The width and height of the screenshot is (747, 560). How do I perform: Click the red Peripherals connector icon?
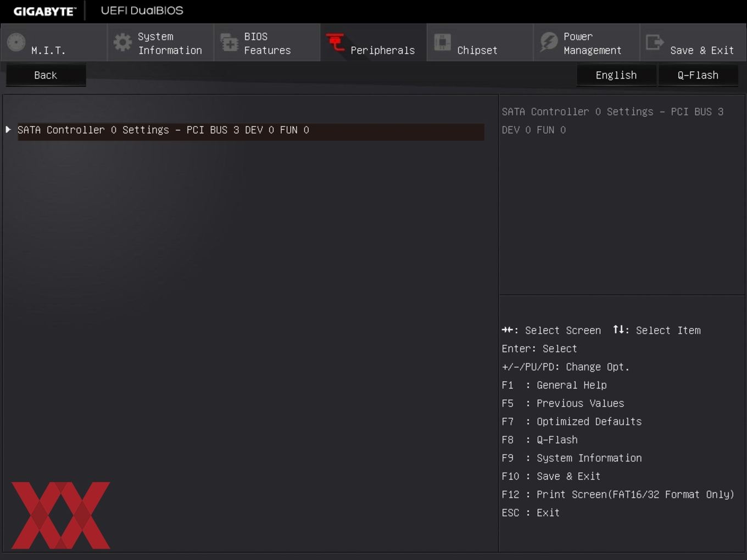tap(335, 42)
